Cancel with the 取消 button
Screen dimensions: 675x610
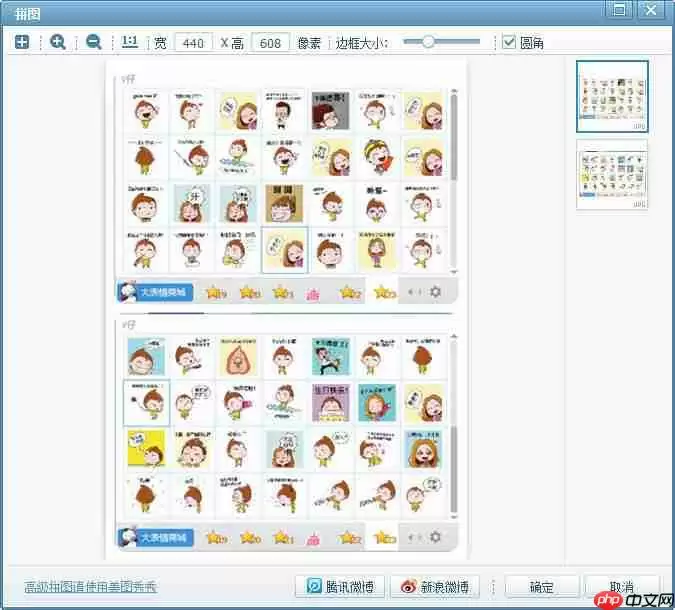[x=621, y=585]
